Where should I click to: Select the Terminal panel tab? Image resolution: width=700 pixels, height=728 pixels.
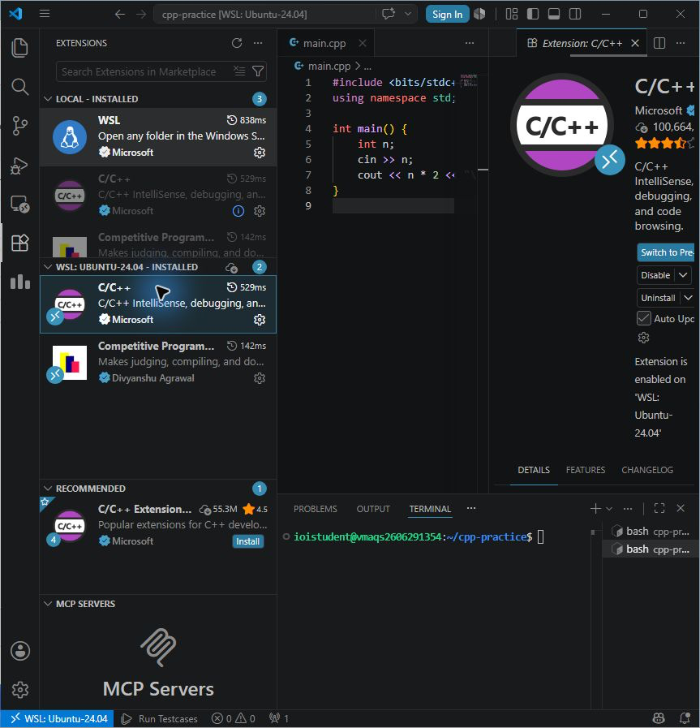pos(430,509)
